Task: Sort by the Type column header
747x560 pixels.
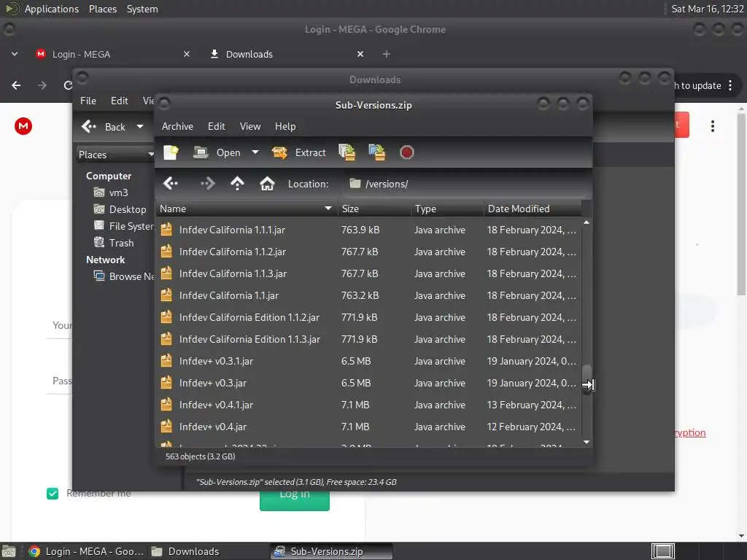Action: [447, 209]
